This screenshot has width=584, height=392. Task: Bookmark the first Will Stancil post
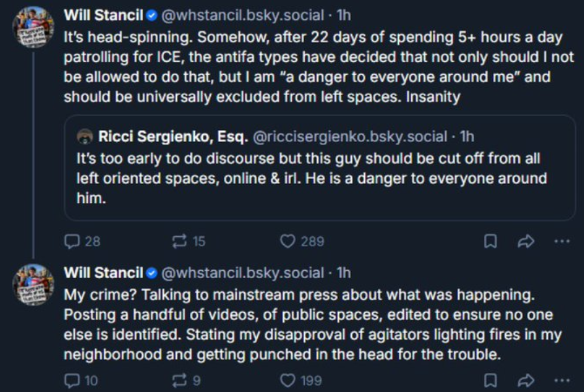(x=491, y=241)
